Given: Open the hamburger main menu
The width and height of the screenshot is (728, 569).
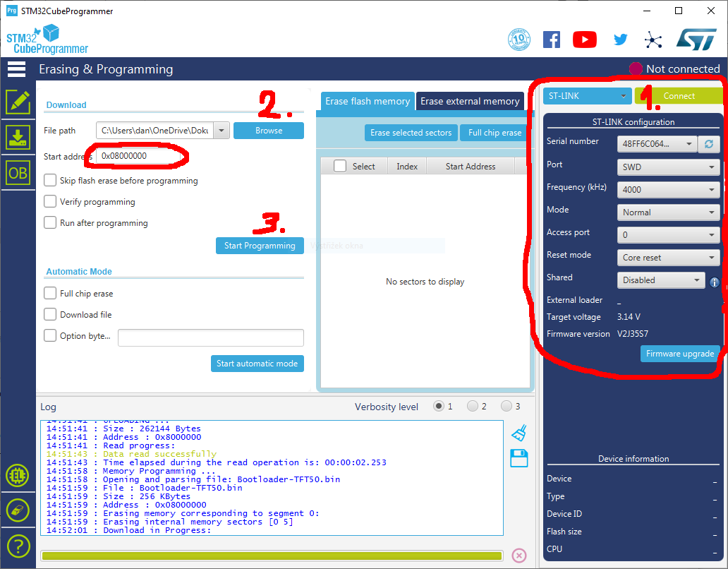Looking at the screenshot, I should [17, 69].
